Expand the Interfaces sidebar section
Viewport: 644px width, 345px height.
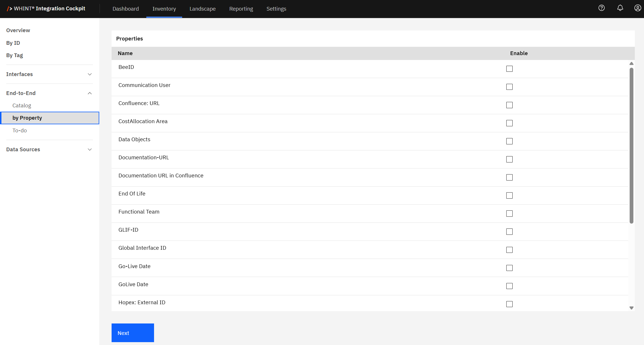click(x=90, y=74)
